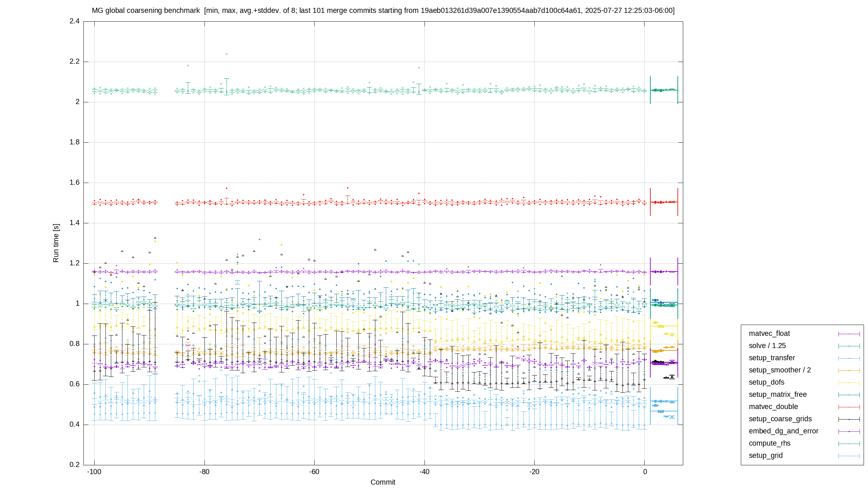Click the chart title text
868x488 pixels.
pyautogui.click(x=383, y=11)
